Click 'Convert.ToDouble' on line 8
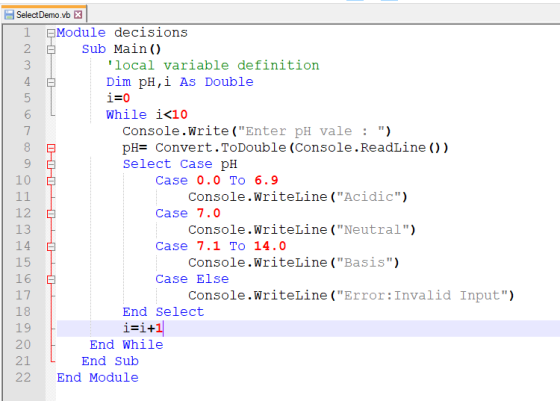This screenshot has height=401, width=560. [221, 148]
